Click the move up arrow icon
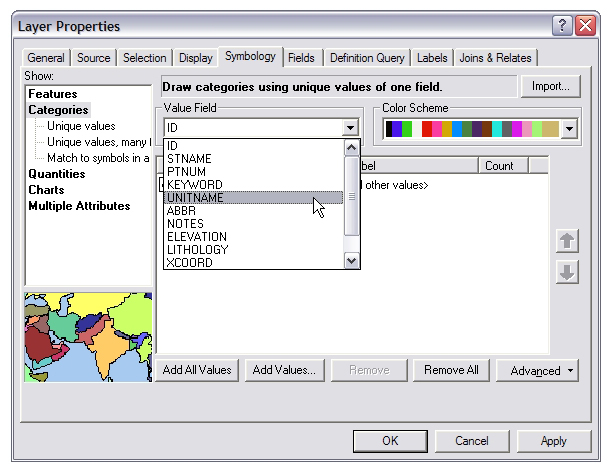The height and width of the screenshot is (472, 608). pos(567,241)
